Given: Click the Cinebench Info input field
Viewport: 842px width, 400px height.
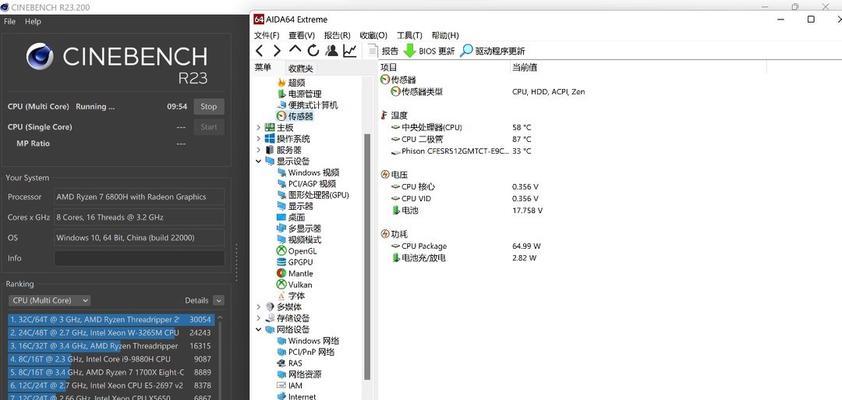Looking at the screenshot, I should tap(139, 258).
